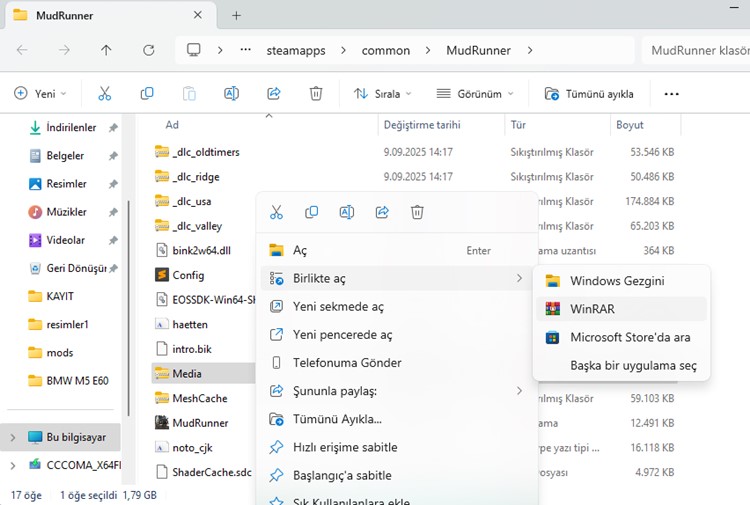Choose Başlangıç'a sabitle

(397, 475)
